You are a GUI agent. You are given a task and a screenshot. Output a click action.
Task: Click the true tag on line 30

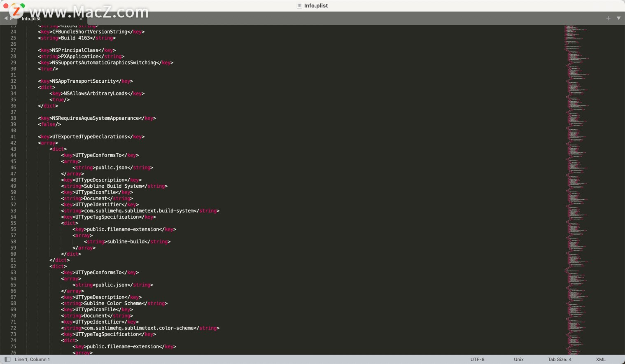pyautogui.click(x=48, y=69)
